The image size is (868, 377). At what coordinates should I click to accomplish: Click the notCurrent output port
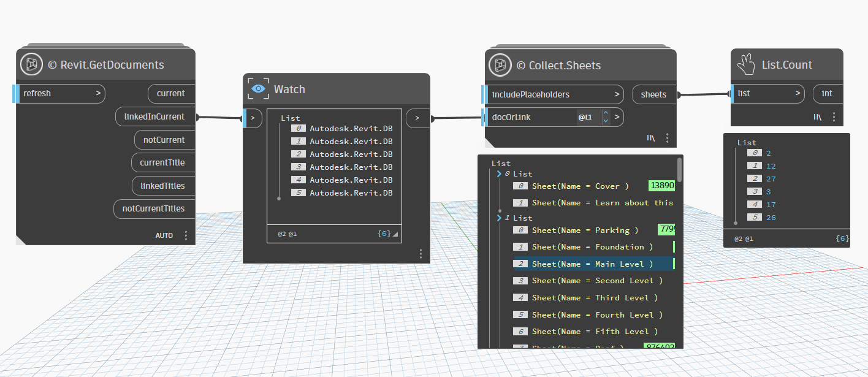click(x=164, y=140)
